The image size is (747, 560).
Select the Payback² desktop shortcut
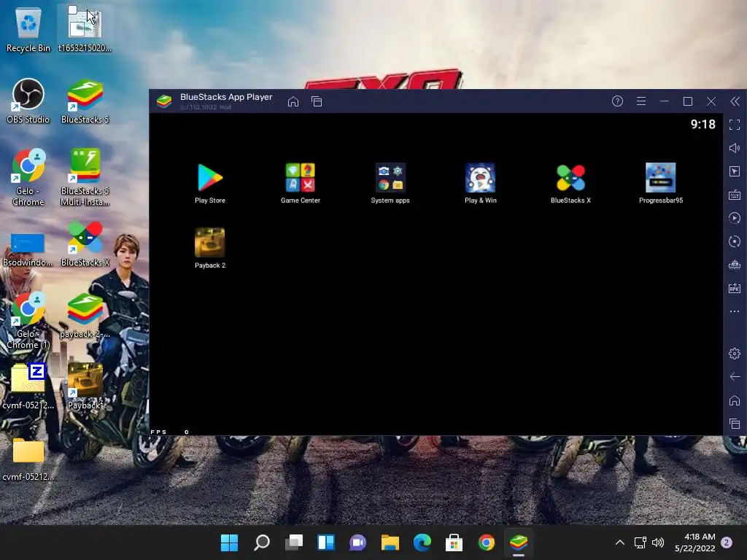coord(85,386)
